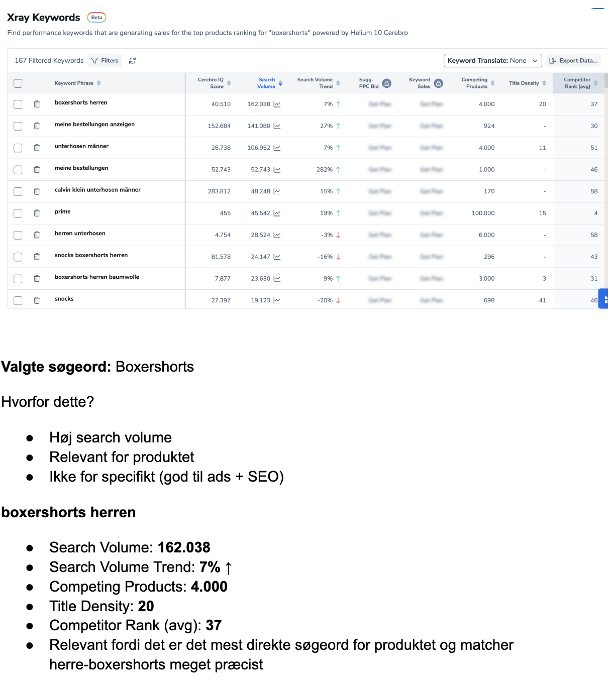616x685 pixels.
Task: Tick 'calvin klein unterhosen männer' checkbox
Action: point(18,191)
